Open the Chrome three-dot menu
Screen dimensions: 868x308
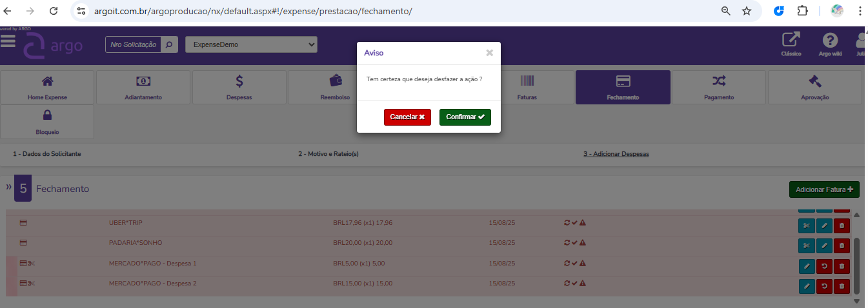[860, 11]
